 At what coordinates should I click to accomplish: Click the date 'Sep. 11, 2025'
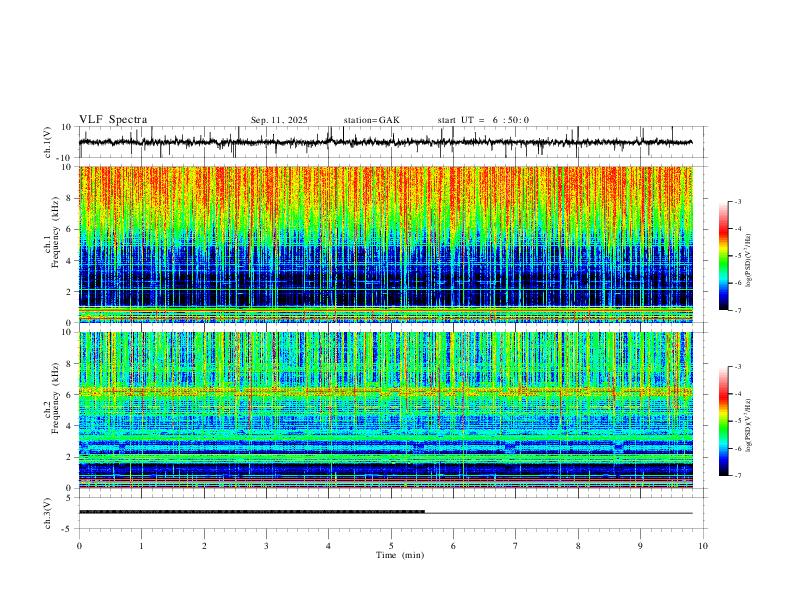click(279, 120)
